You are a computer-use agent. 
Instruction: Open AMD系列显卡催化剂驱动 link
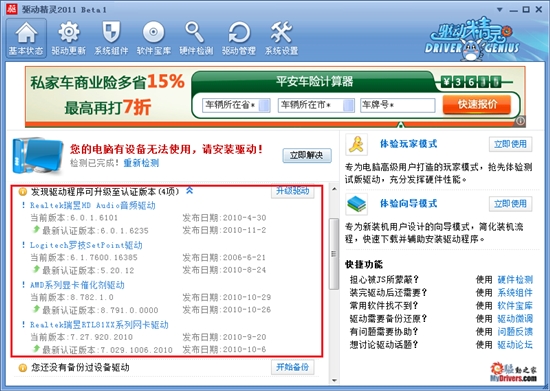pos(77,285)
